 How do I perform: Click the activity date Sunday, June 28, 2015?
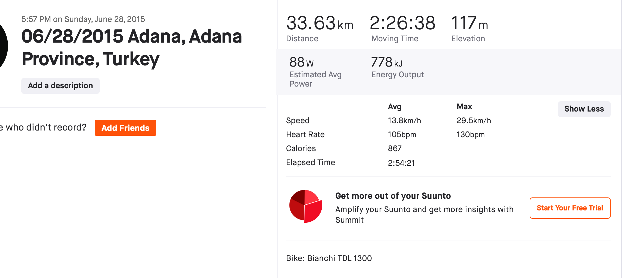pos(105,19)
